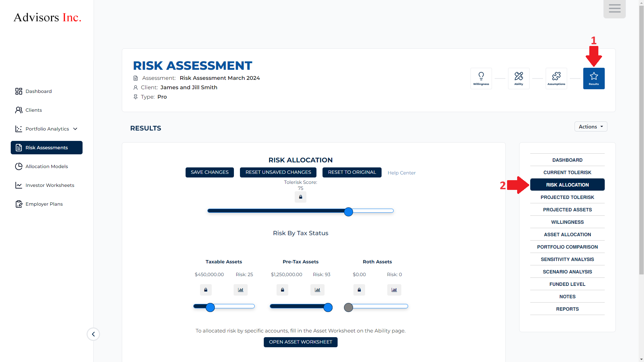This screenshot has height=362, width=644.
Task: Open the Ability step icon
Action: (x=518, y=79)
